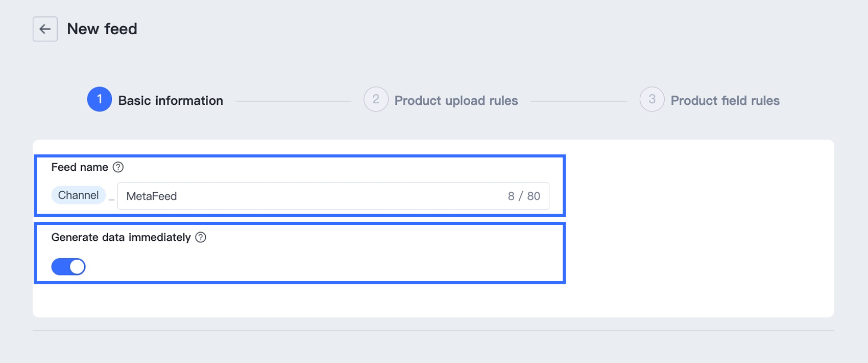The height and width of the screenshot is (363, 868).
Task: Click the back arrow button
Action: (x=45, y=29)
